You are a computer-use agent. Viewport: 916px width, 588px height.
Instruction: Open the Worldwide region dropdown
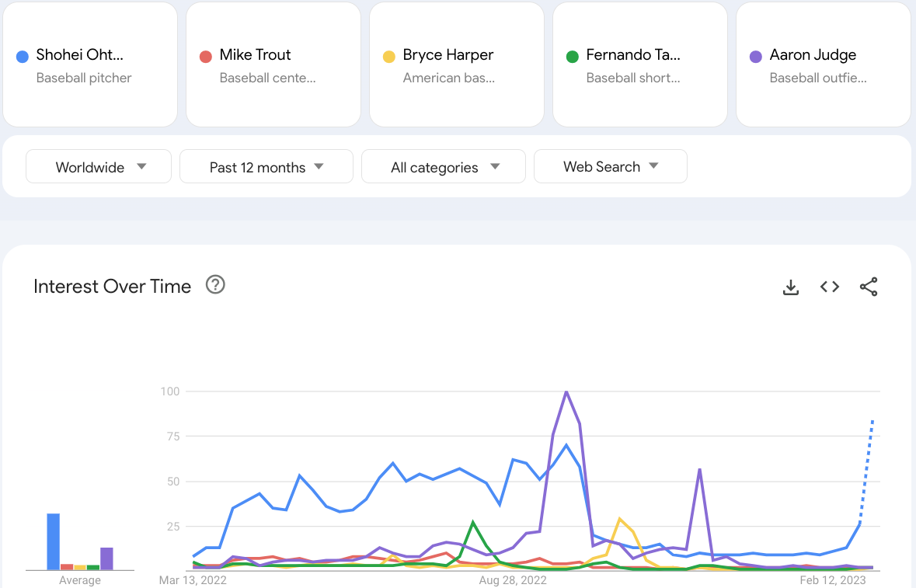click(x=99, y=166)
